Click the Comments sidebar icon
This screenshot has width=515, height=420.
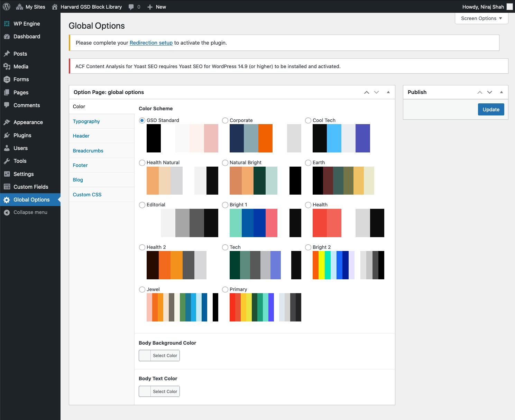coord(8,105)
